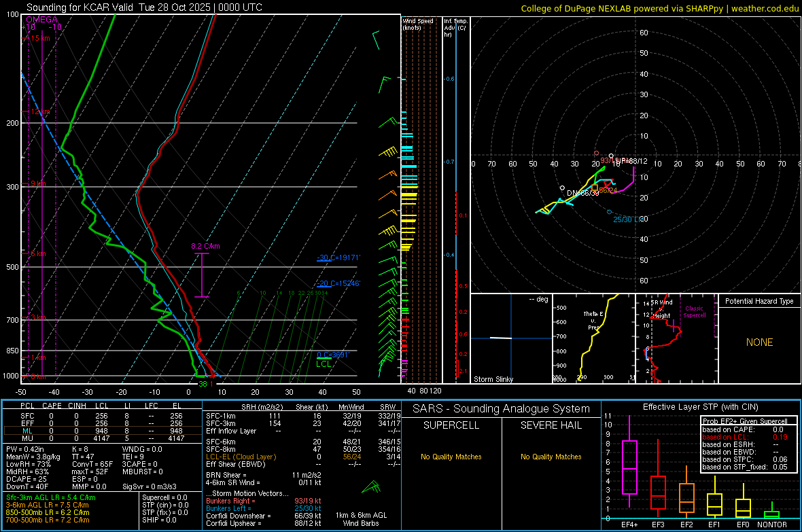Viewport: 802px width, 532px height.
Task: Click the 'Classic Supercell' magenta label
Action: coord(695,312)
